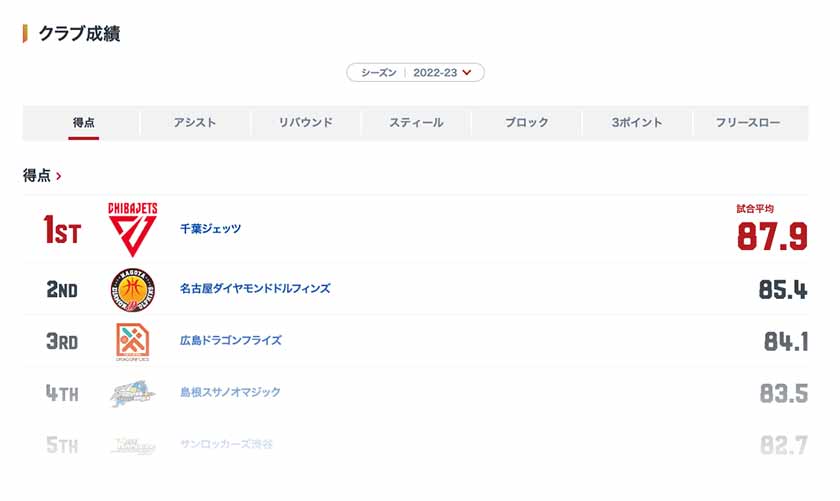840x501 pixels.
Task: Click the Nagoya Diamond Dolphins logo
Action: pos(132,289)
